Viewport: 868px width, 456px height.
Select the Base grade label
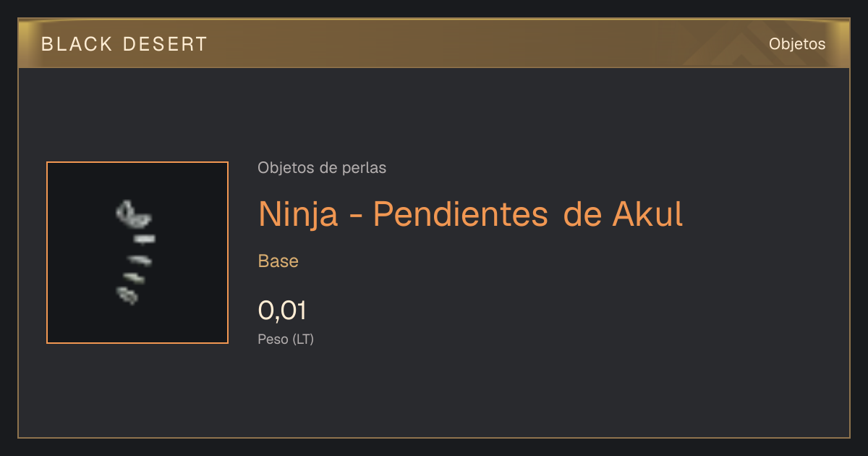coord(278,261)
